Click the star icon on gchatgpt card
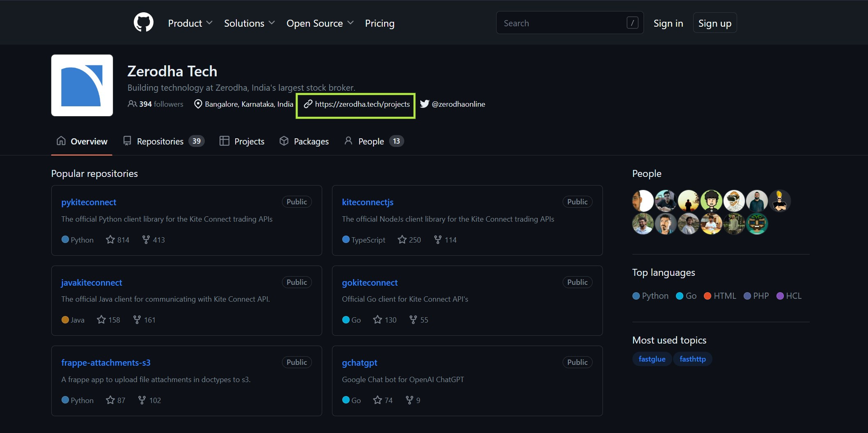The image size is (868, 433). [x=378, y=400]
